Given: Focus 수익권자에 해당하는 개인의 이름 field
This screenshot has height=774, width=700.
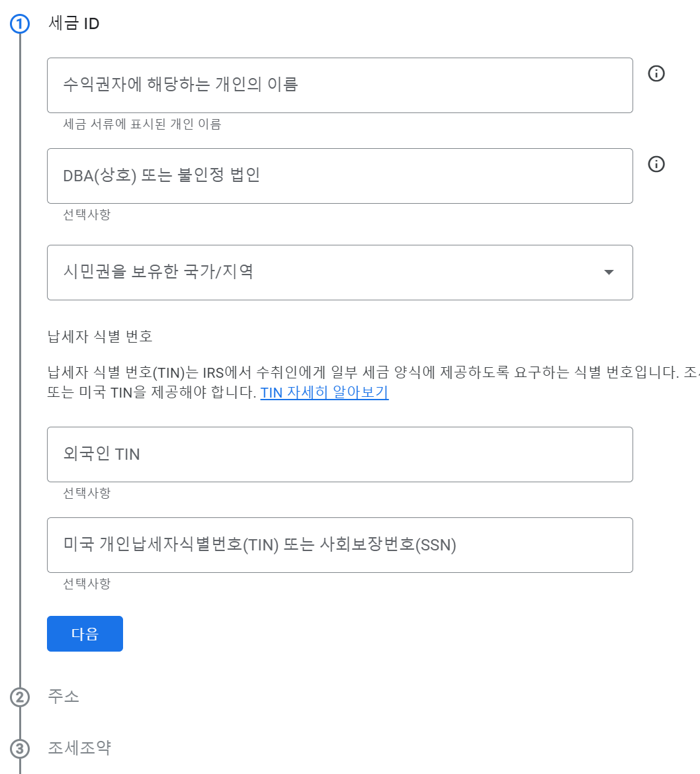Looking at the screenshot, I should click(x=339, y=85).
